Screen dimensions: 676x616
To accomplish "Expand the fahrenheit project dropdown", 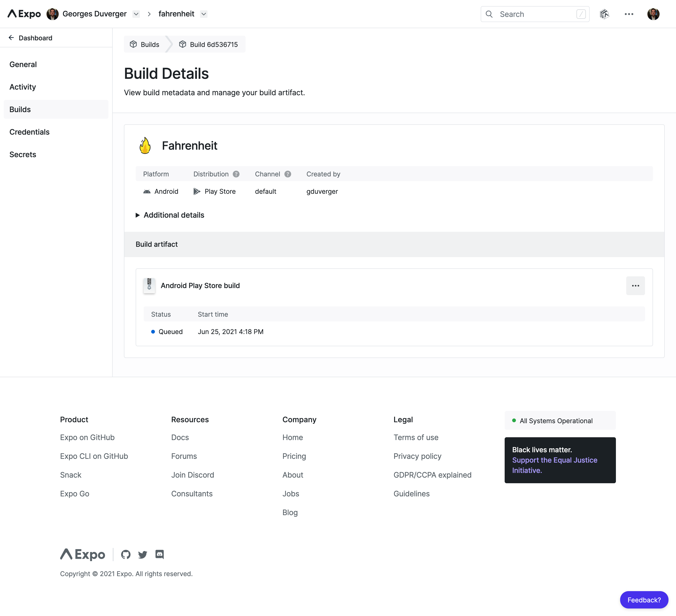I will 204,14.
